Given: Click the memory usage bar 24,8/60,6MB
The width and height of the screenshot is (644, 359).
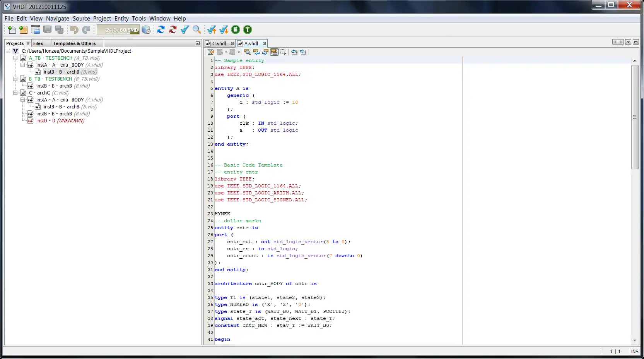Looking at the screenshot, I should pyautogui.click(x=118, y=30).
